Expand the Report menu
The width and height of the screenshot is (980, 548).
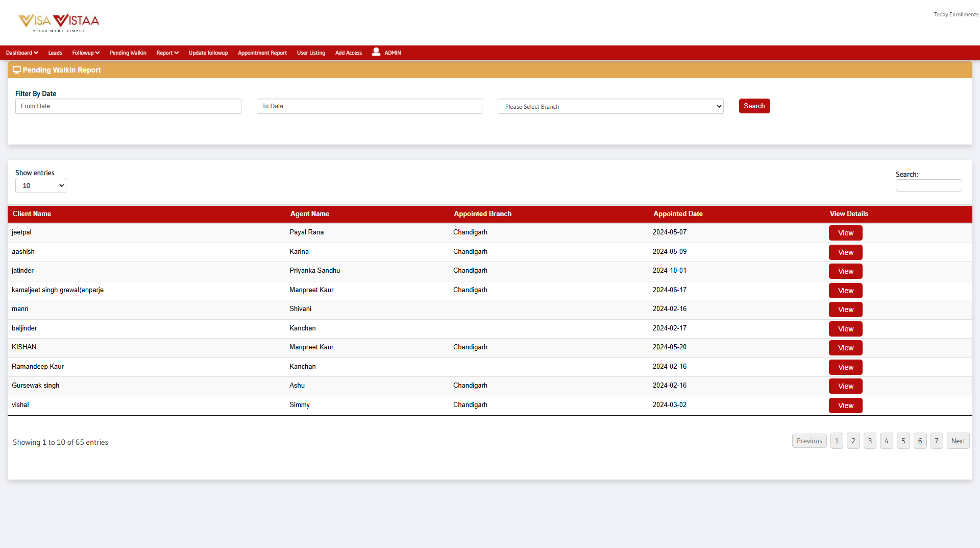167,53
